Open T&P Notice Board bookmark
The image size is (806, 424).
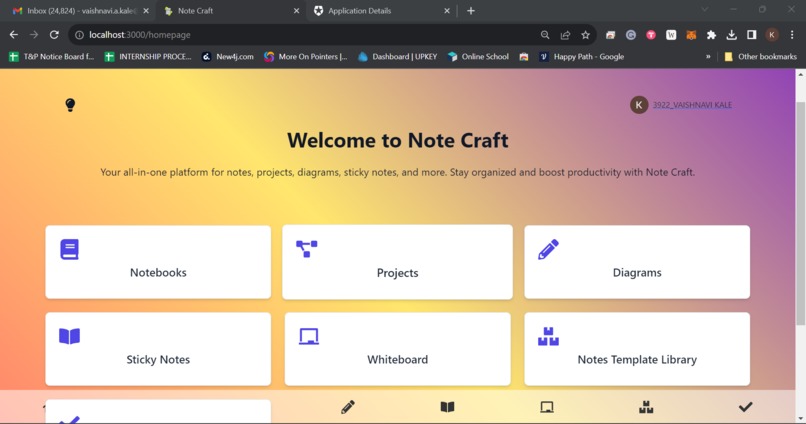pos(52,57)
